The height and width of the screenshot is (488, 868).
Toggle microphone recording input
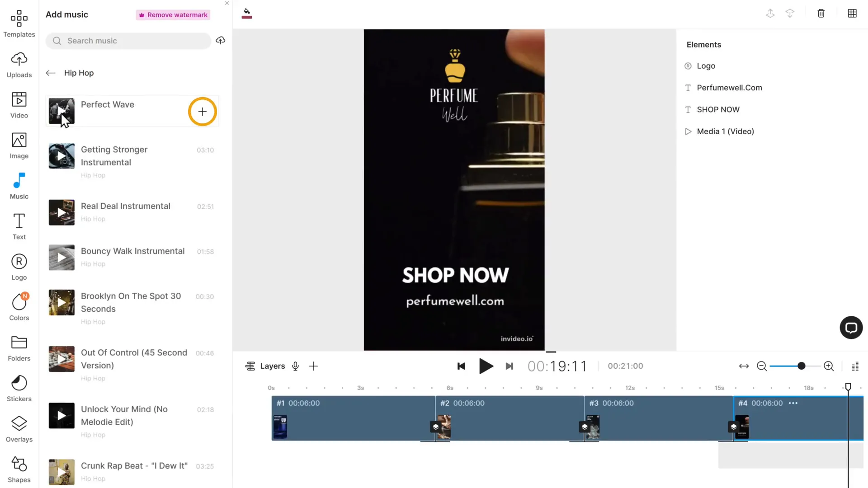point(295,366)
